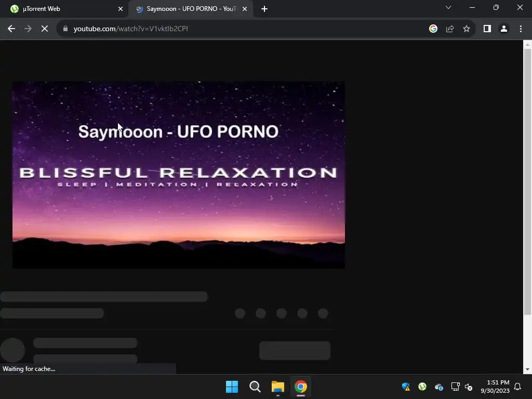This screenshot has width=532, height=399.
Task: Click the browser forward arrow
Action: pos(28,29)
